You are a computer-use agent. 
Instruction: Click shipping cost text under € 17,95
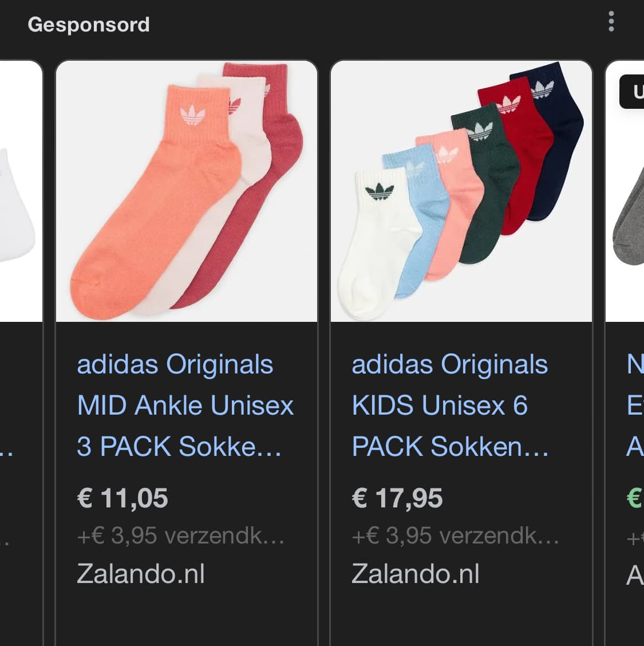pyautogui.click(x=455, y=535)
